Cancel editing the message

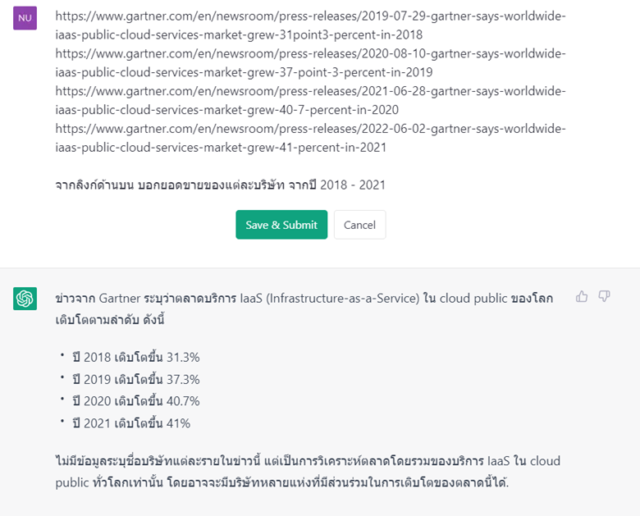coord(360,225)
